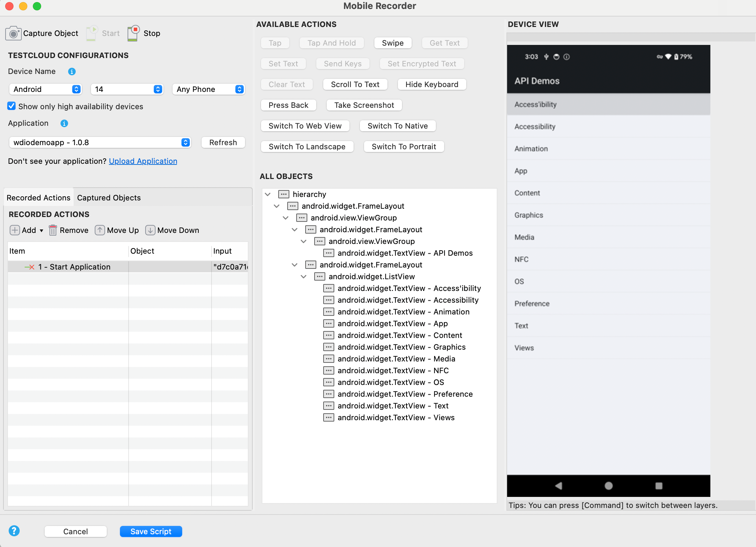Click the Application info icon

click(64, 123)
